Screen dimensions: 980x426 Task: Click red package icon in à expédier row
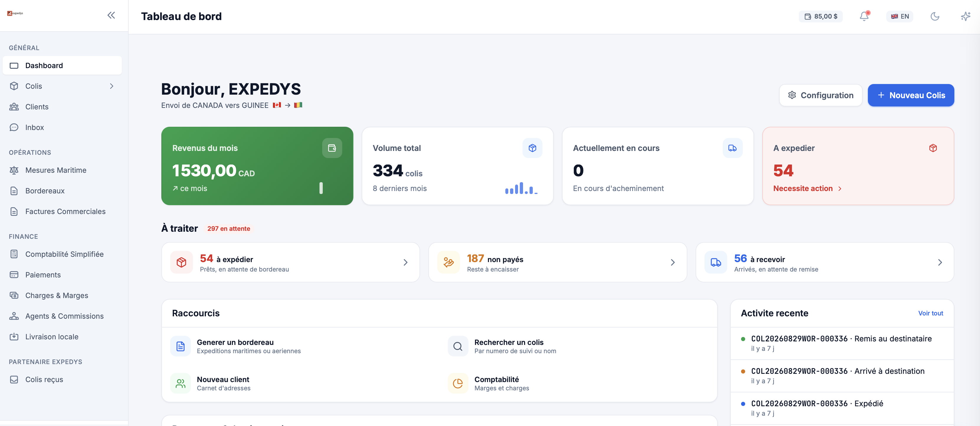coord(181,263)
